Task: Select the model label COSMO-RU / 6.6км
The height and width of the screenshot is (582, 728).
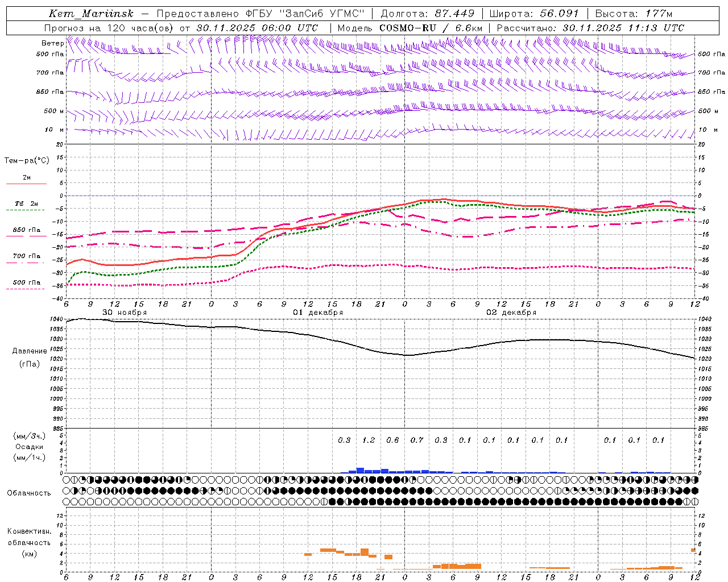Action: tap(431, 28)
